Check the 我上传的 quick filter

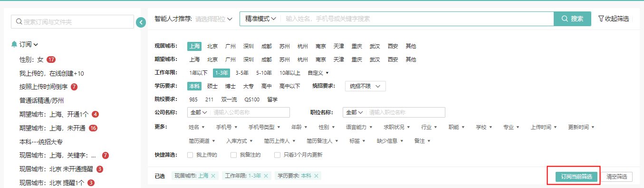tap(190, 155)
